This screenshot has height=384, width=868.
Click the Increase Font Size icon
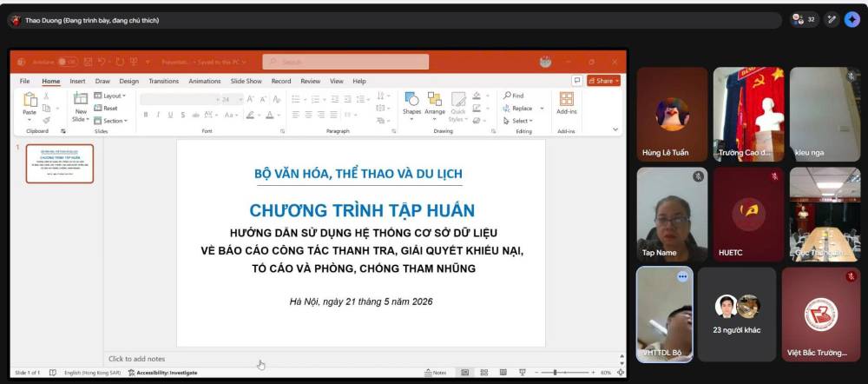(x=250, y=99)
